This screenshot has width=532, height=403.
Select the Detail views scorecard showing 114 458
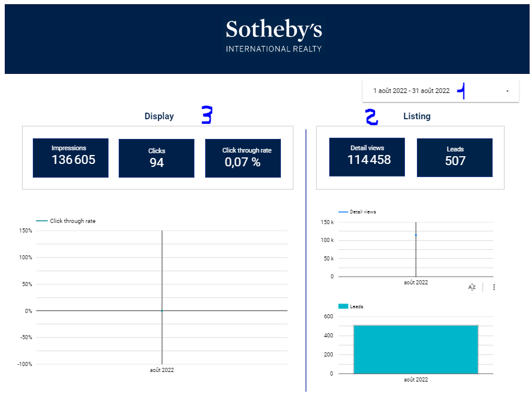coord(367,157)
